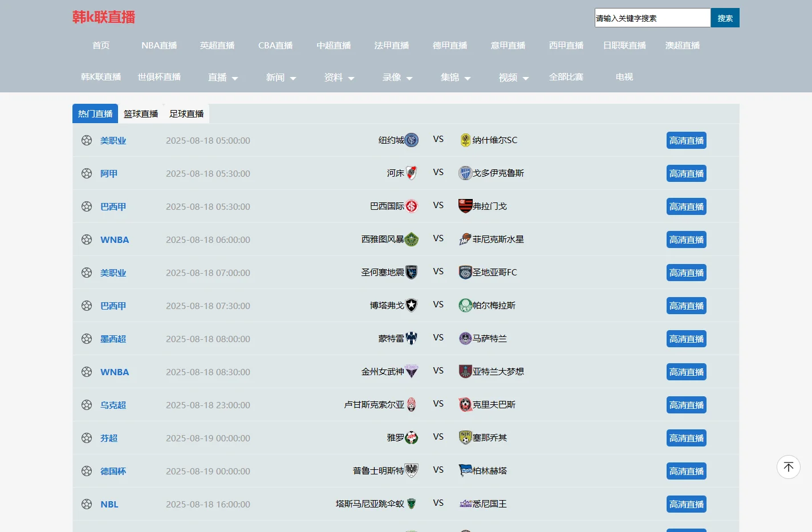Click the 纳什维尔SC team logo

465,140
